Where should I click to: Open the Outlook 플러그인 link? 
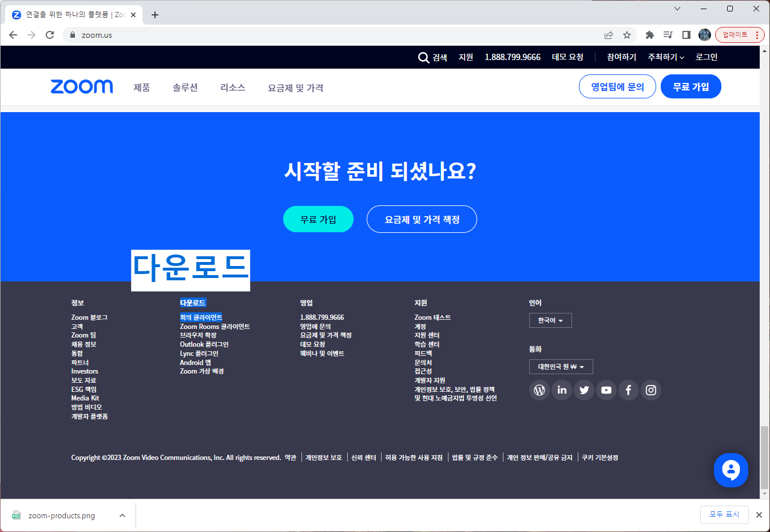click(x=204, y=344)
